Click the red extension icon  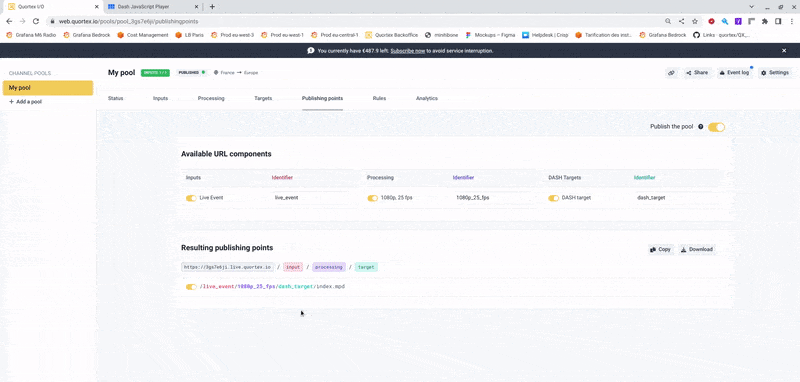coord(711,21)
